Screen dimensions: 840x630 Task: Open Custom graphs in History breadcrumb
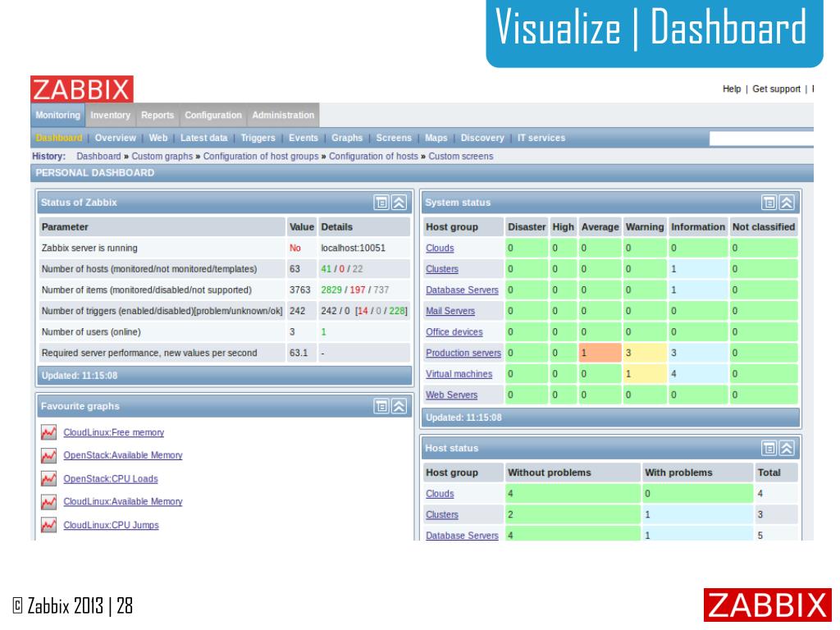coord(162,156)
